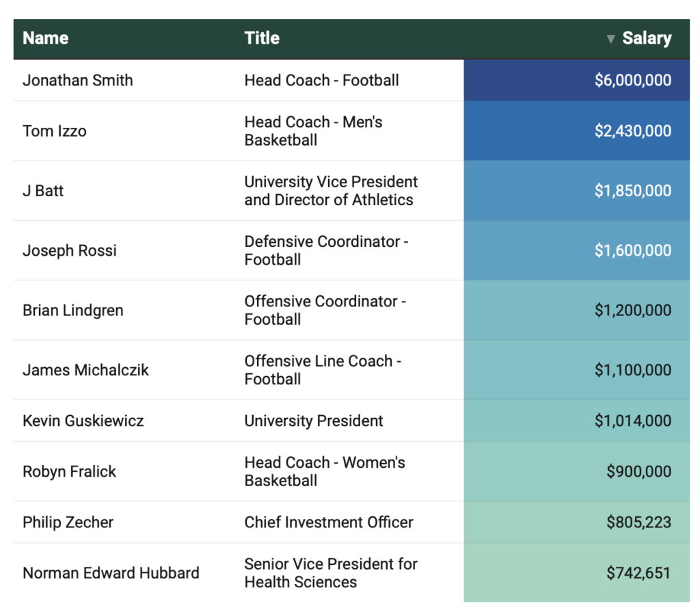Sort the table by Title header
This screenshot has height=610, width=700.
pyautogui.click(x=262, y=38)
